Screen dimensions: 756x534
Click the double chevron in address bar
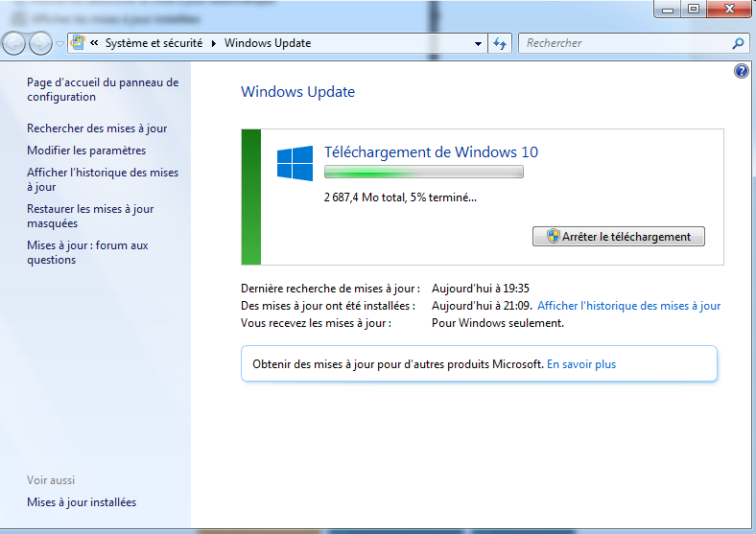coord(94,43)
